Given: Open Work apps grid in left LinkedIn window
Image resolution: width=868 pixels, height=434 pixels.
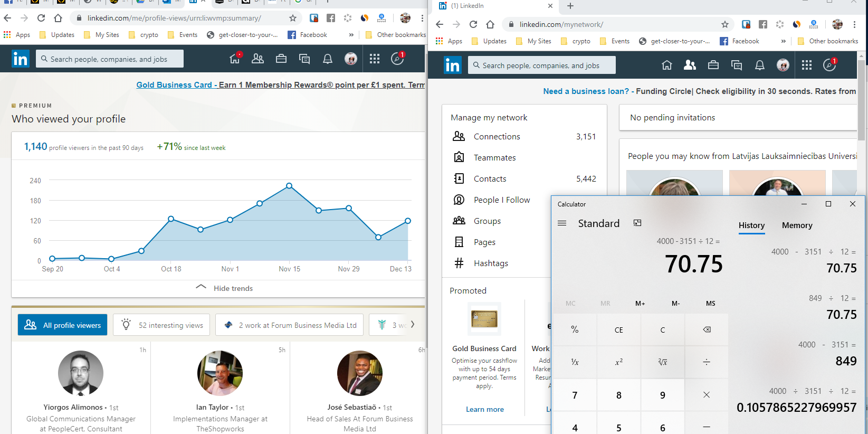Looking at the screenshot, I should 375,59.
